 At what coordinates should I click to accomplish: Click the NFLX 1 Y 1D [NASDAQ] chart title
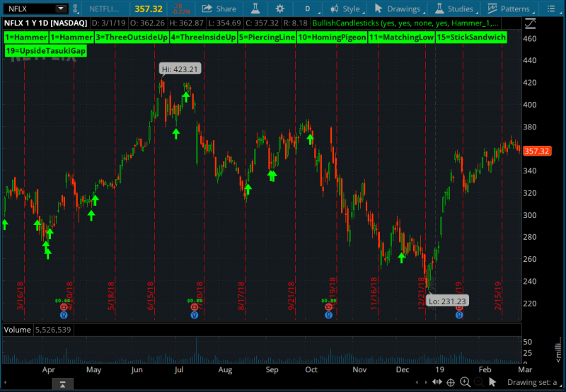[x=45, y=23]
